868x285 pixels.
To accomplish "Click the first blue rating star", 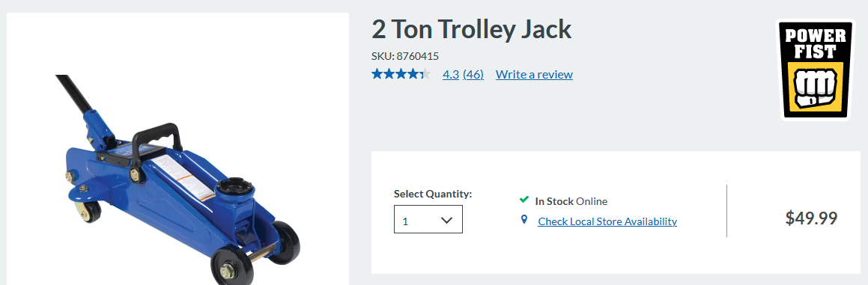I will point(377,74).
